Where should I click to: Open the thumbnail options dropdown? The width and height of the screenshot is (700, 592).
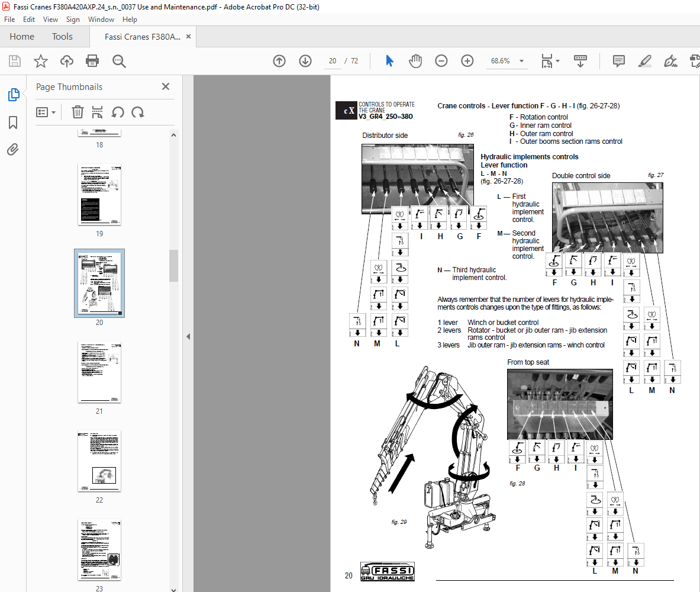tap(46, 112)
